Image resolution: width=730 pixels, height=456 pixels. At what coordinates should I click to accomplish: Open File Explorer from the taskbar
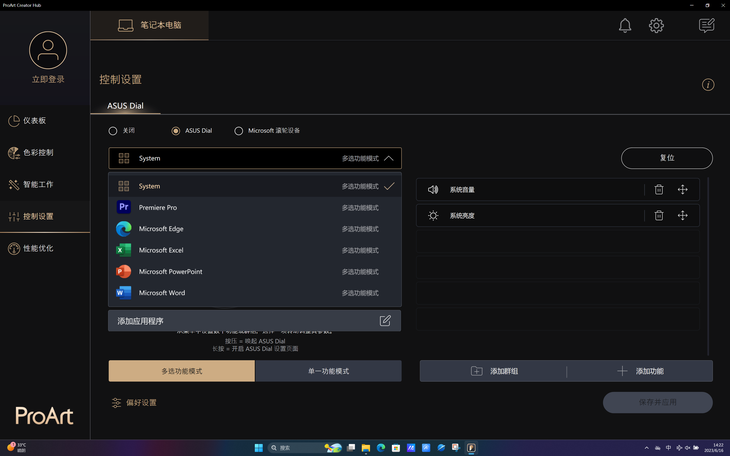point(366,448)
